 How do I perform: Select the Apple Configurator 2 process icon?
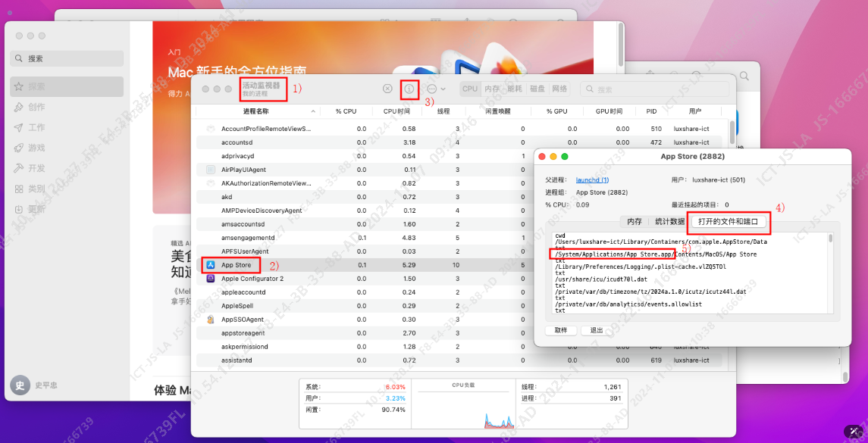pyautogui.click(x=210, y=279)
